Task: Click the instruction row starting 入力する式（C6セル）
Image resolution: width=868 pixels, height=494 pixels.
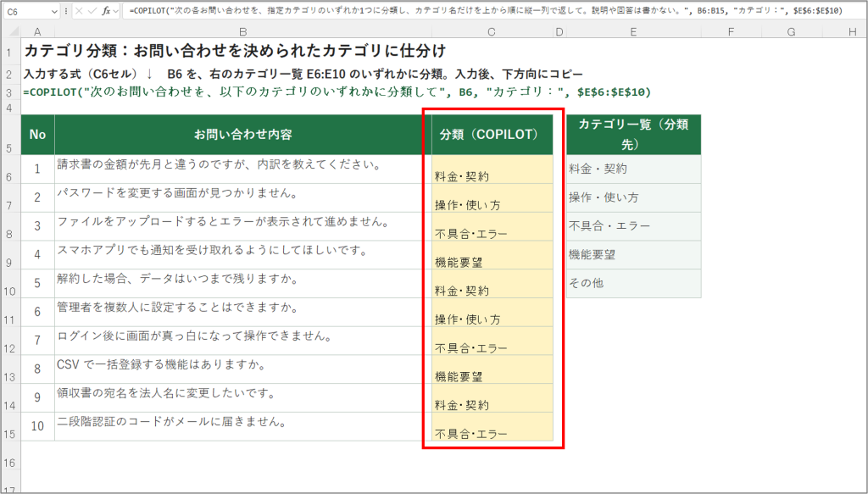Action: coord(303,74)
